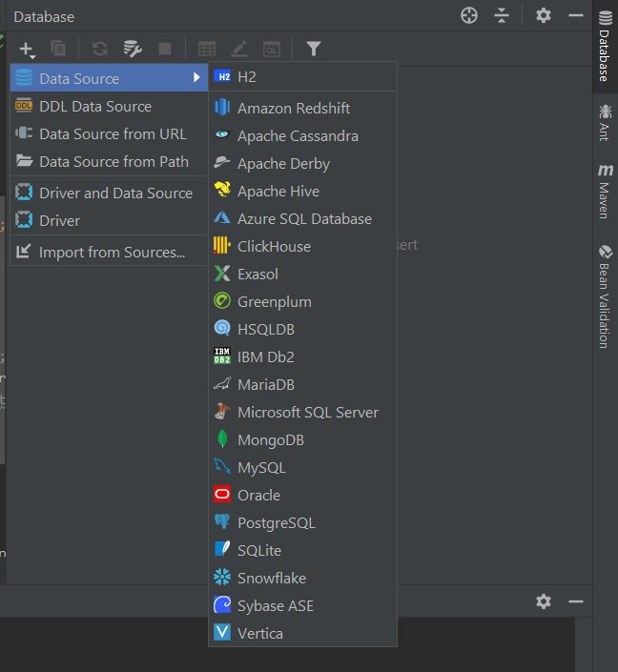
Task: Open Database panel settings gear
Action: tap(543, 16)
